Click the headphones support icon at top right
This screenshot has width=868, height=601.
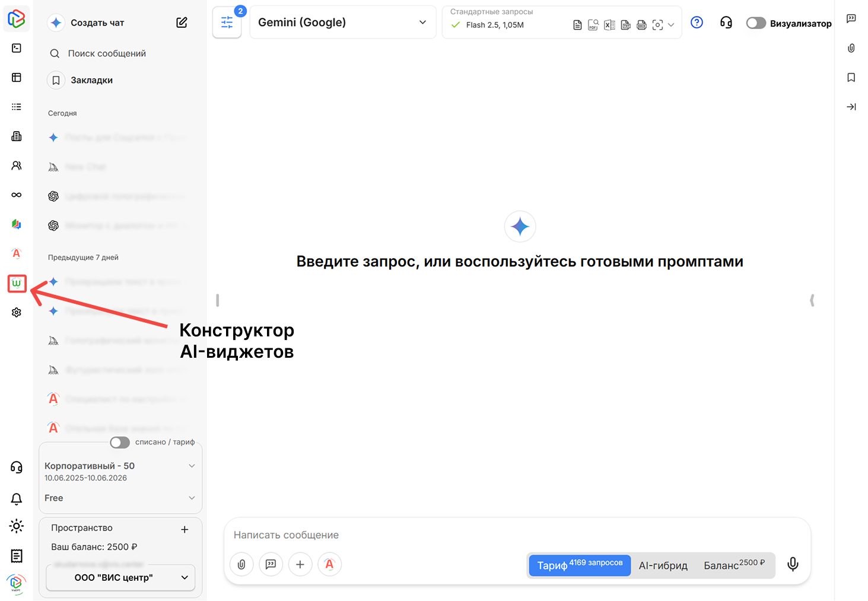coord(726,22)
